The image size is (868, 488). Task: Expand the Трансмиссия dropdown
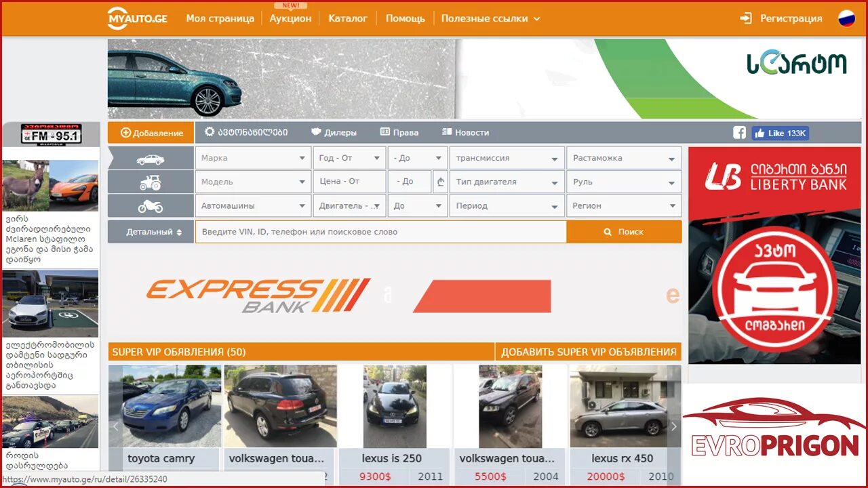pos(506,157)
